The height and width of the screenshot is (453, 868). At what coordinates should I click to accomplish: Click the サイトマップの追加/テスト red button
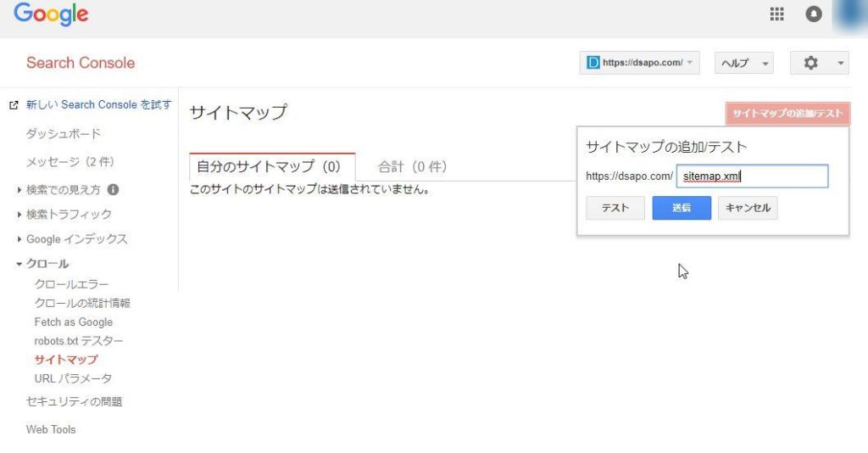[787, 114]
